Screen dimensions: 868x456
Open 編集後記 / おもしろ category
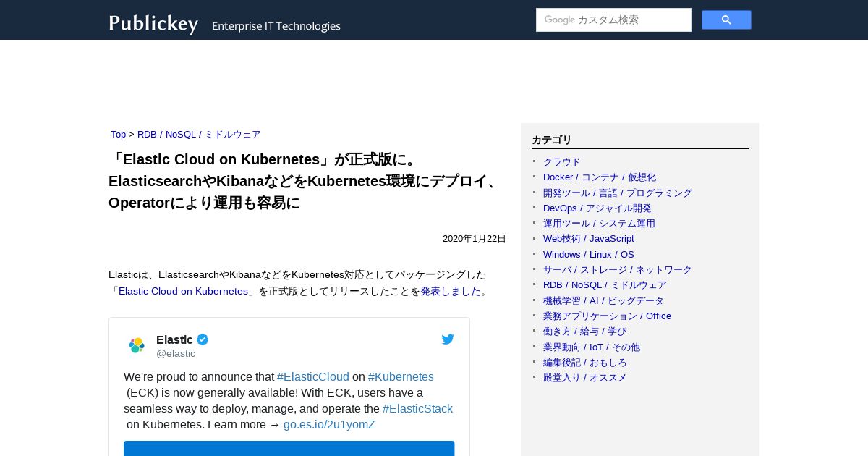click(585, 363)
